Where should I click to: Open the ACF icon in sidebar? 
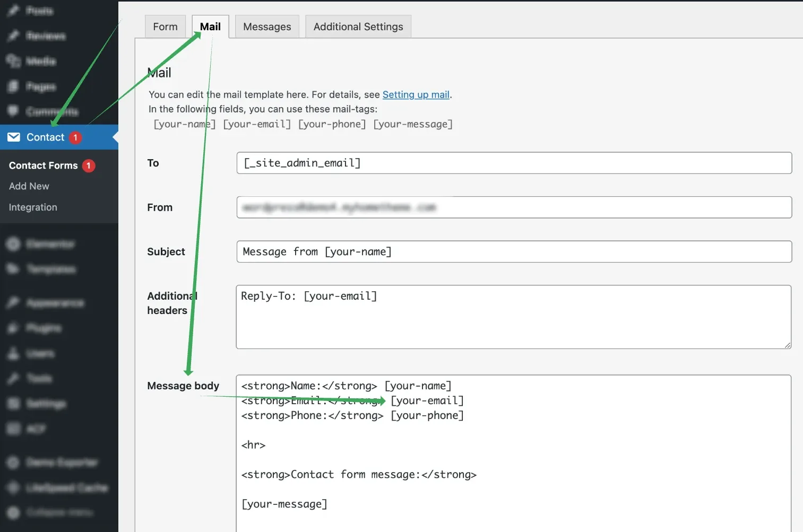[x=13, y=429]
